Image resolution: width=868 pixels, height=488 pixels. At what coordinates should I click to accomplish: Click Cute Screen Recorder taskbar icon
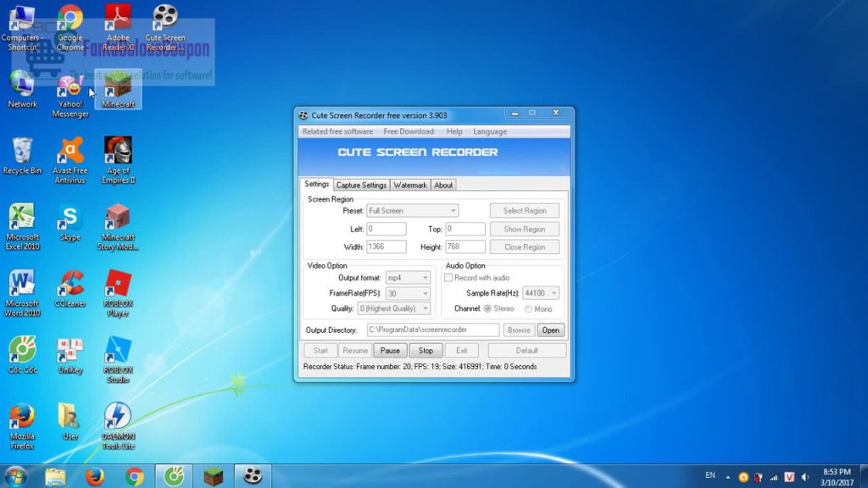click(253, 476)
